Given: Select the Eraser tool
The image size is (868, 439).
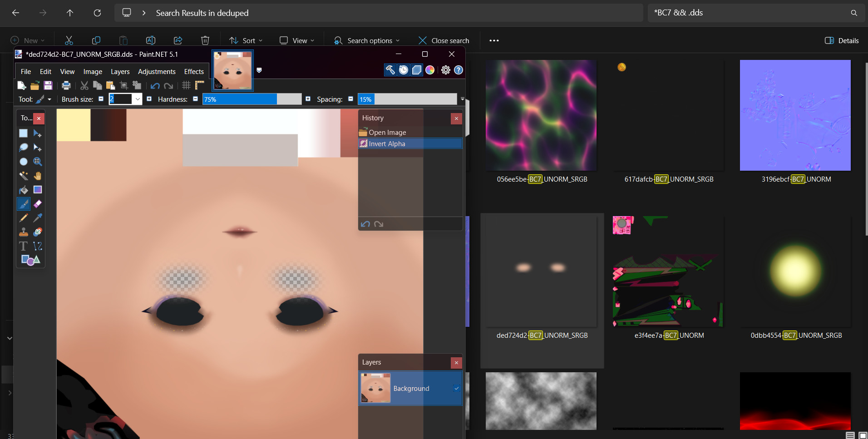Looking at the screenshot, I should click(x=38, y=204).
